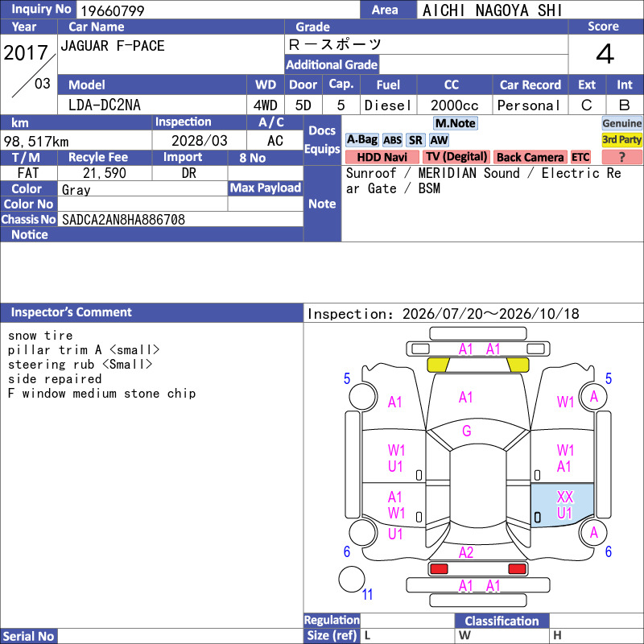The image size is (644, 644).
Task: Click the G mark on the windshield
Action: (x=467, y=431)
